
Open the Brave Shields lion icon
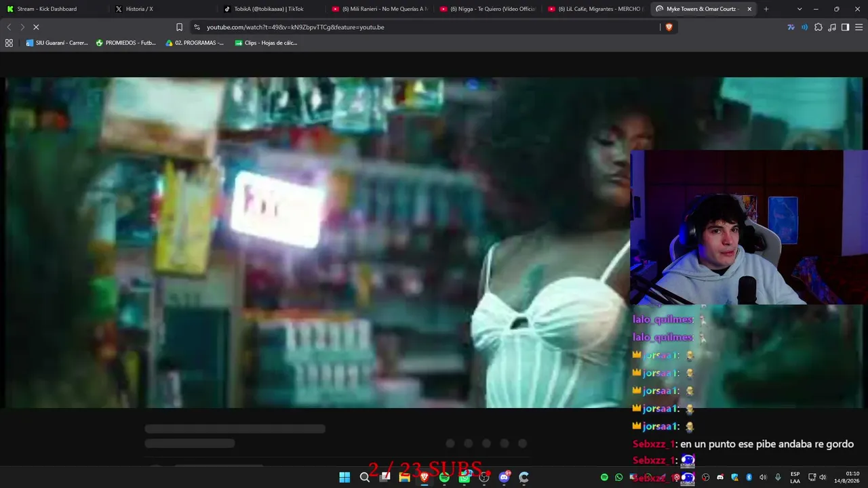pyautogui.click(x=669, y=27)
